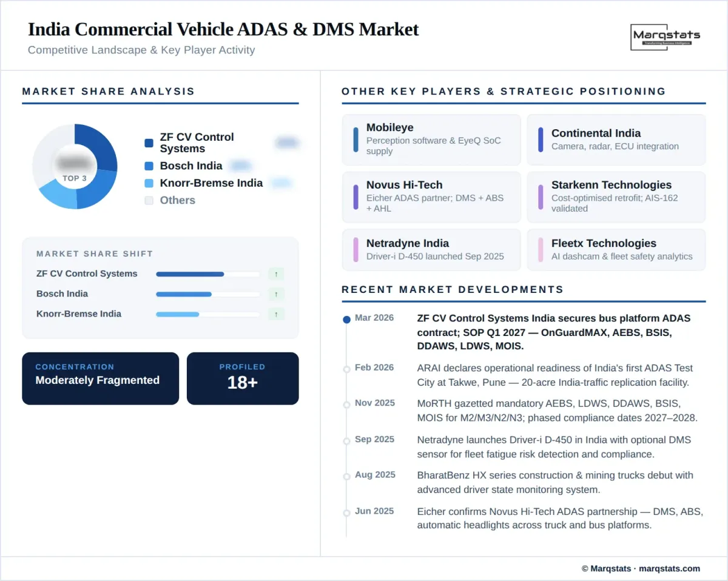Viewport: 728px width, 581px height.
Task: Open the Starkenn Technologies player card
Action: (616, 197)
